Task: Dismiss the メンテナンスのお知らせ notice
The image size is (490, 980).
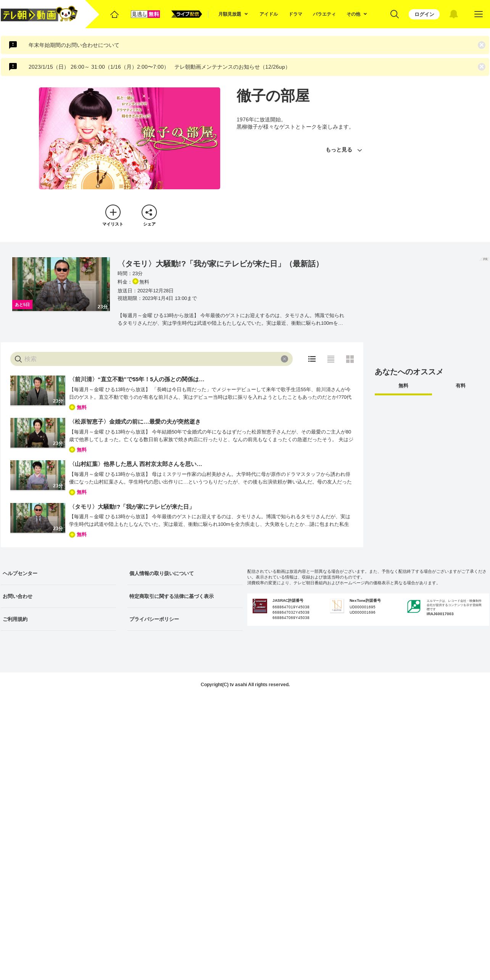Action: pos(482,67)
